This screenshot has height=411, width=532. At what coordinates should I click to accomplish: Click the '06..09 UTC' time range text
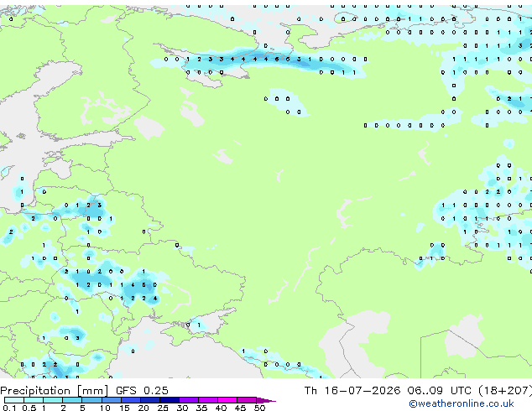pyautogui.click(x=440, y=391)
